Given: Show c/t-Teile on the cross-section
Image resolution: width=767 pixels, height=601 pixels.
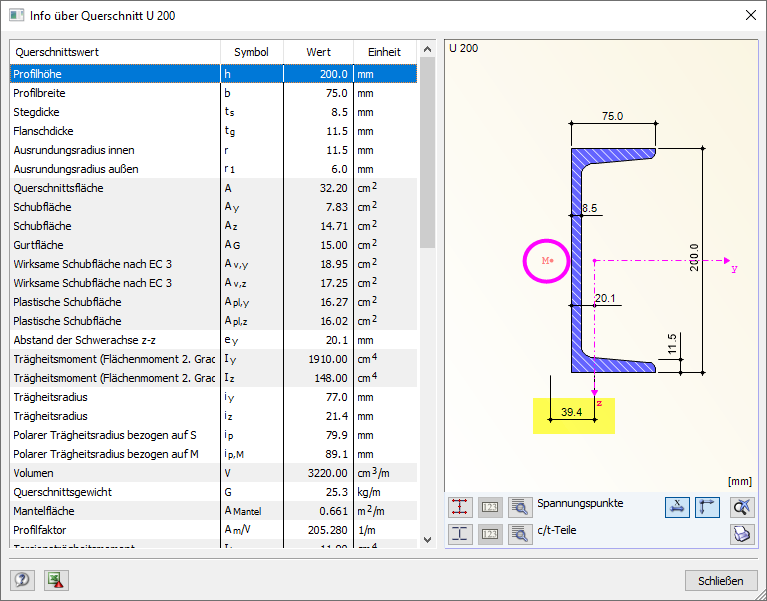Looking at the screenshot, I should (x=460, y=534).
